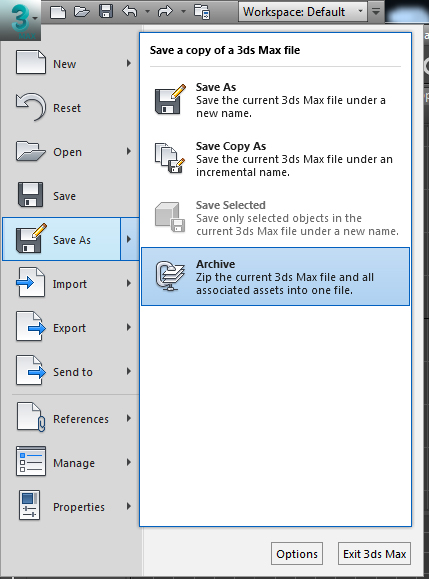Click the Import page-with-arrow icon
429x579 pixels.
click(x=31, y=282)
